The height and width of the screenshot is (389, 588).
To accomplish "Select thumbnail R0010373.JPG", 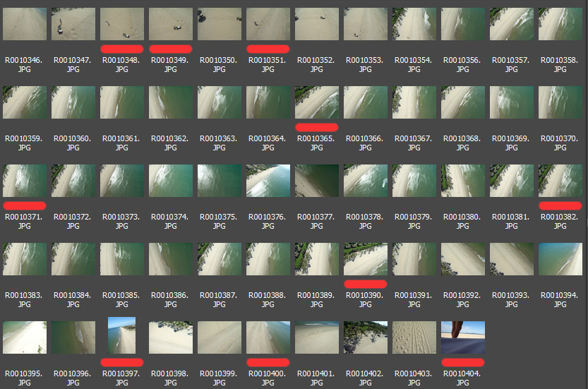I will 122,181.
